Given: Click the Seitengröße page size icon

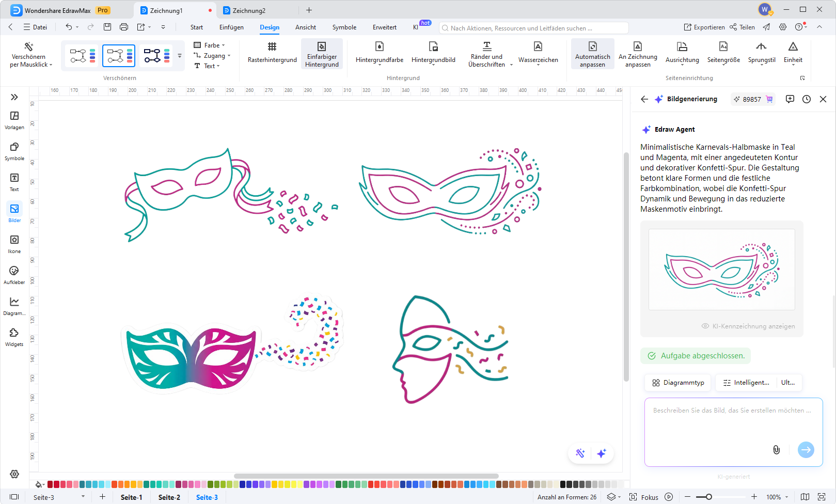Looking at the screenshot, I should (x=723, y=47).
